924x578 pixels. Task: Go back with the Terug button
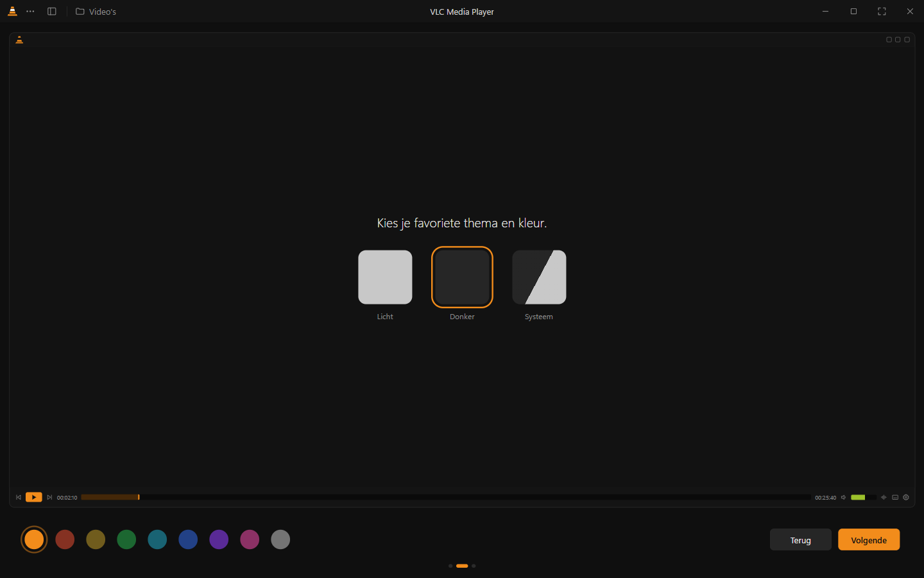point(801,539)
